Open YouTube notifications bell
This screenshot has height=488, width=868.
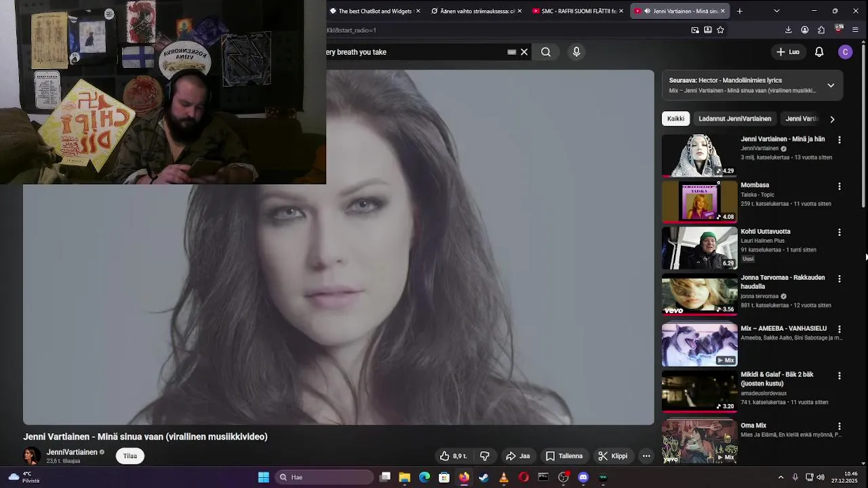tap(819, 52)
